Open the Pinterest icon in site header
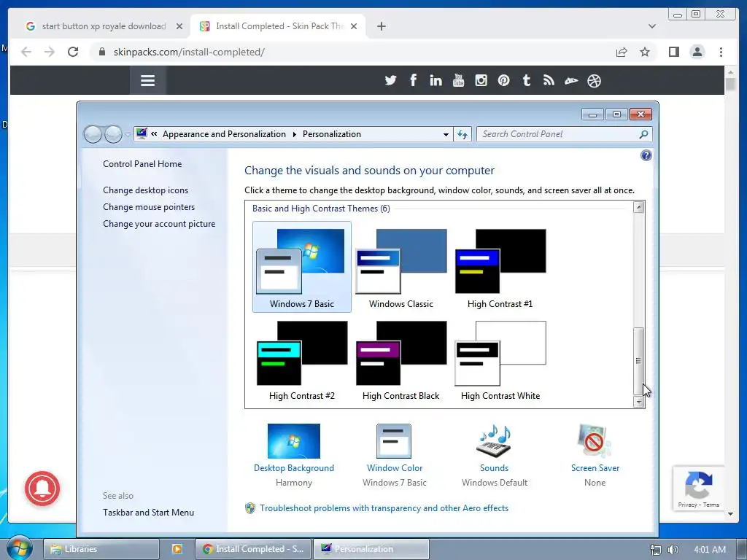This screenshot has width=747, height=560. point(503,80)
